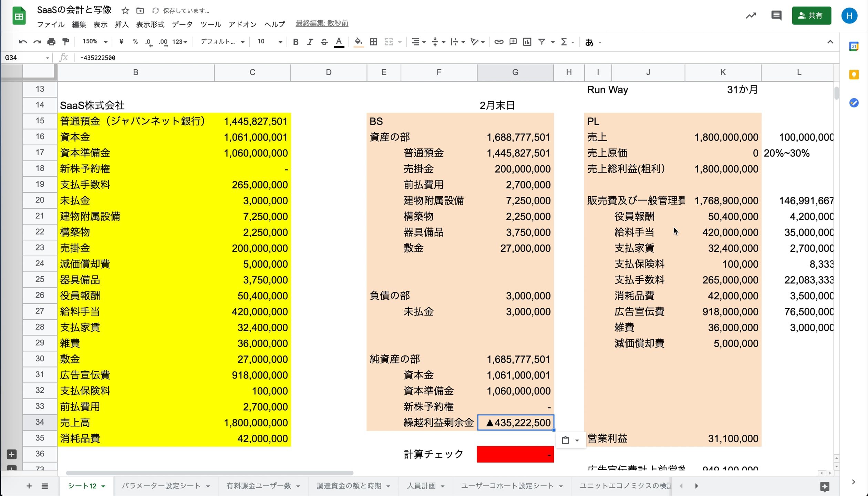Viewport: 868px width, 496px height.
Task: Toggle bold formatting
Action: 296,42
